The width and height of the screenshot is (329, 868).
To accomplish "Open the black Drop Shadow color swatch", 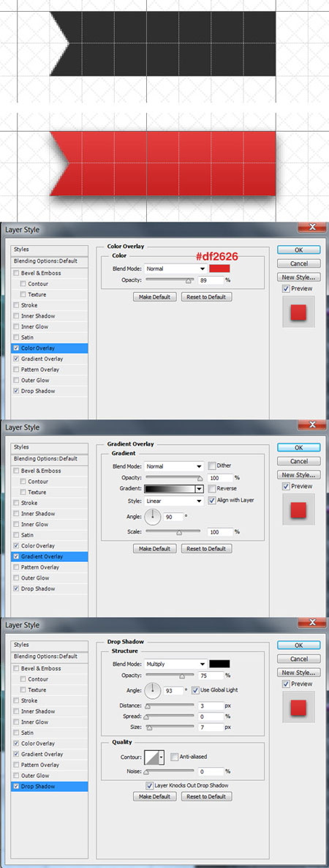I will coord(219,664).
